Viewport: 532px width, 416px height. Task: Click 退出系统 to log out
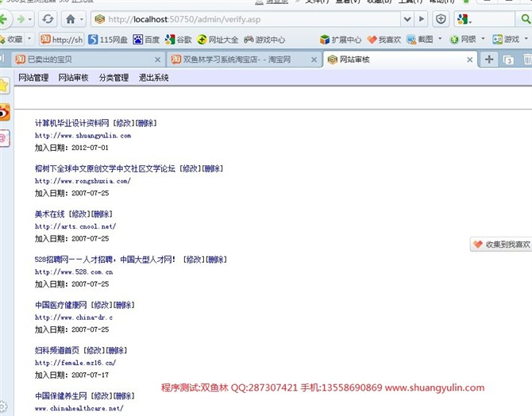pos(154,78)
